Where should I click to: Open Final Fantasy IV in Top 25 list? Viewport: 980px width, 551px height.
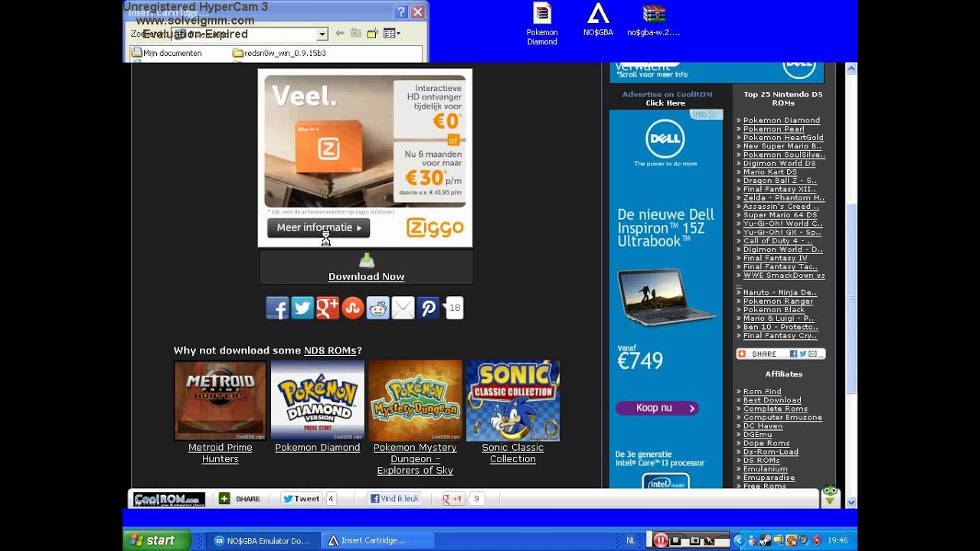775,258
